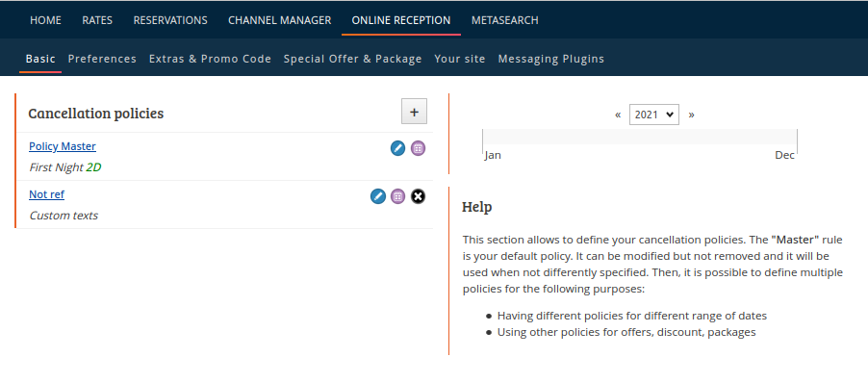Screen dimensions: 868x383
Task: Navigate to Reservations menu
Action: click(170, 20)
